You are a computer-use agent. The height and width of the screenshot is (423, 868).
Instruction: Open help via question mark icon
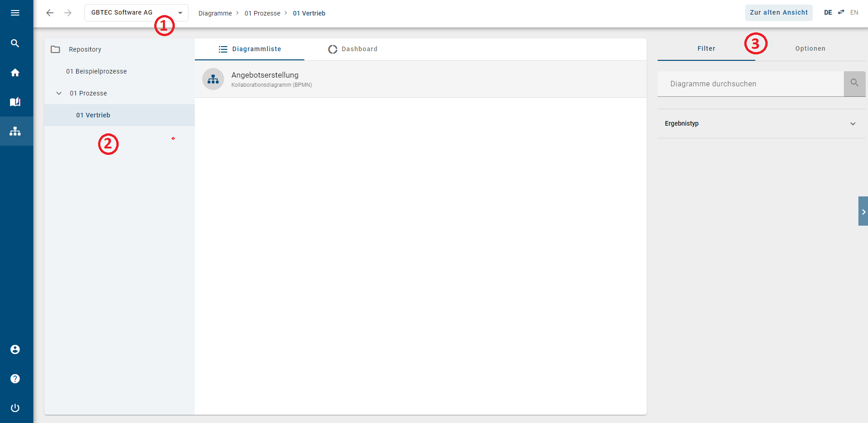[x=15, y=379]
